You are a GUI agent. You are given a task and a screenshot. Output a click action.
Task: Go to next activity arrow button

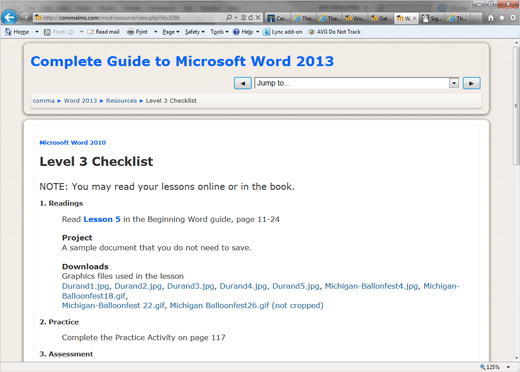tap(471, 83)
